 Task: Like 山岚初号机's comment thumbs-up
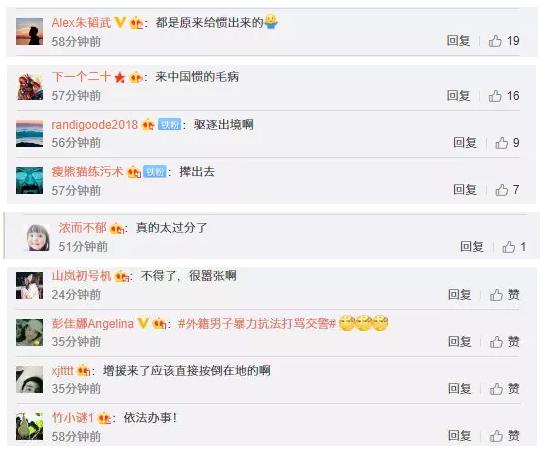(x=496, y=295)
